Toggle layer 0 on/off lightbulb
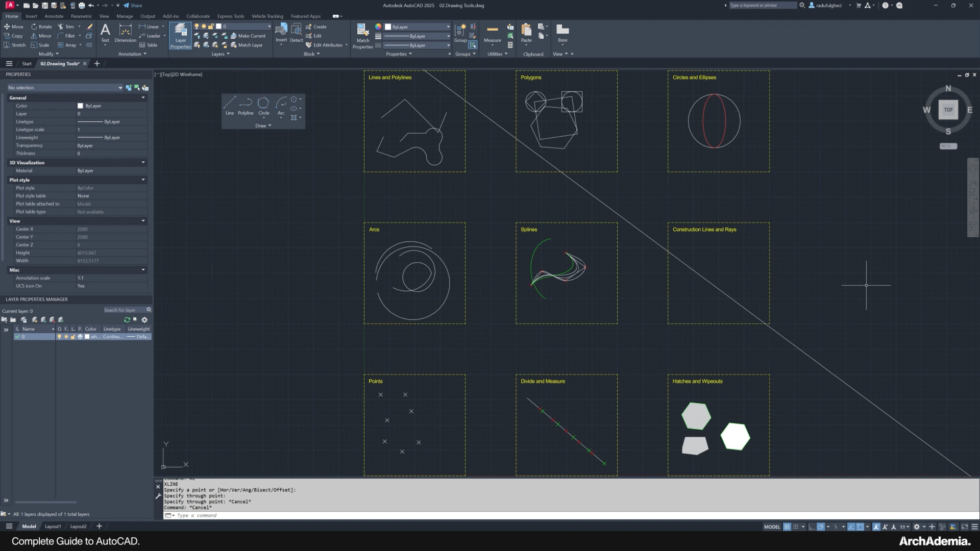The height and width of the screenshot is (551, 980). [x=59, y=337]
